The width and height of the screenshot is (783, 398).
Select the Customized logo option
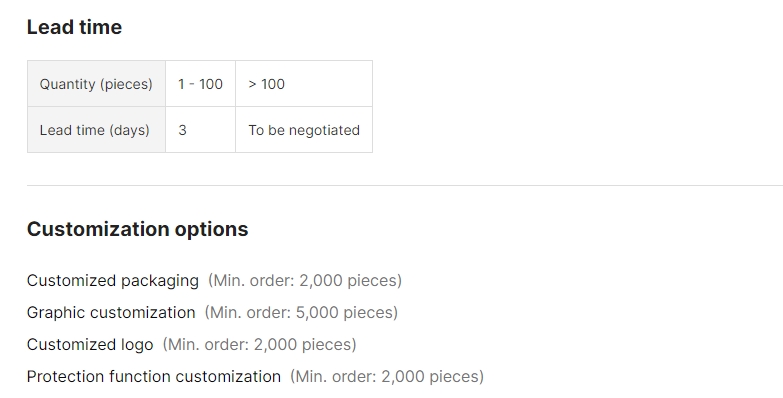(90, 345)
